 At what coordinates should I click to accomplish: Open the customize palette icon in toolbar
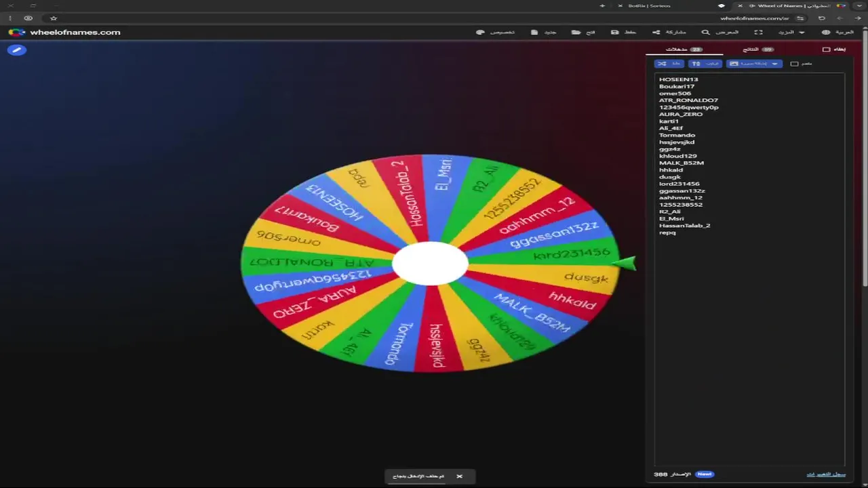pyautogui.click(x=481, y=32)
